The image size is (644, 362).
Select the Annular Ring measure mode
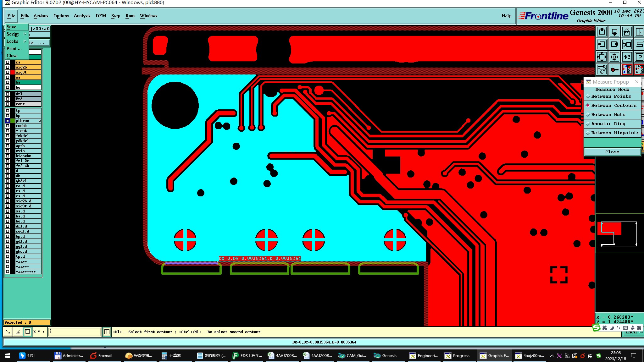pos(612,124)
